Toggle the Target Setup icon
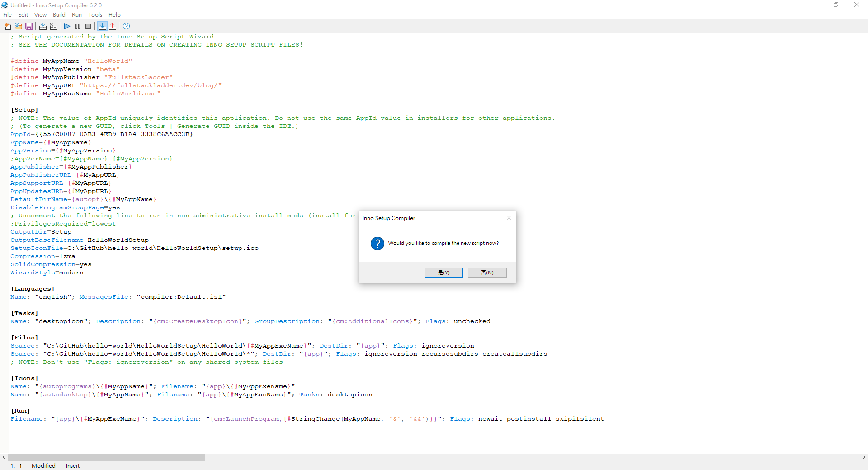The image size is (868, 470). pyautogui.click(x=103, y=26)
